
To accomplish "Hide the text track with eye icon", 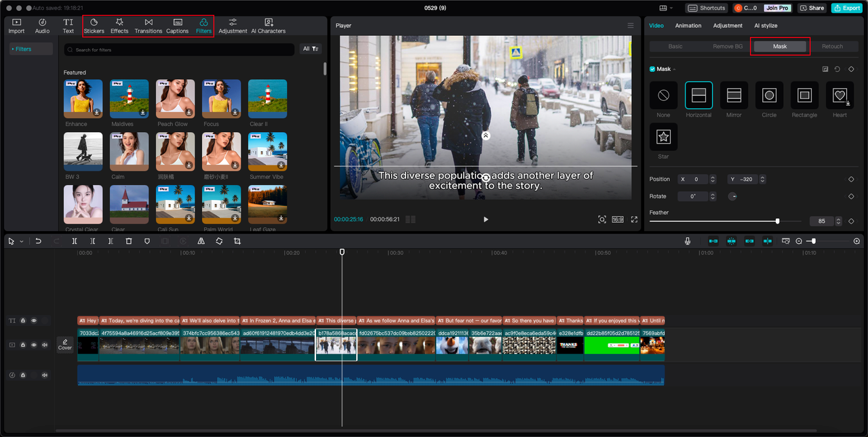I will [x=34, y=320].
